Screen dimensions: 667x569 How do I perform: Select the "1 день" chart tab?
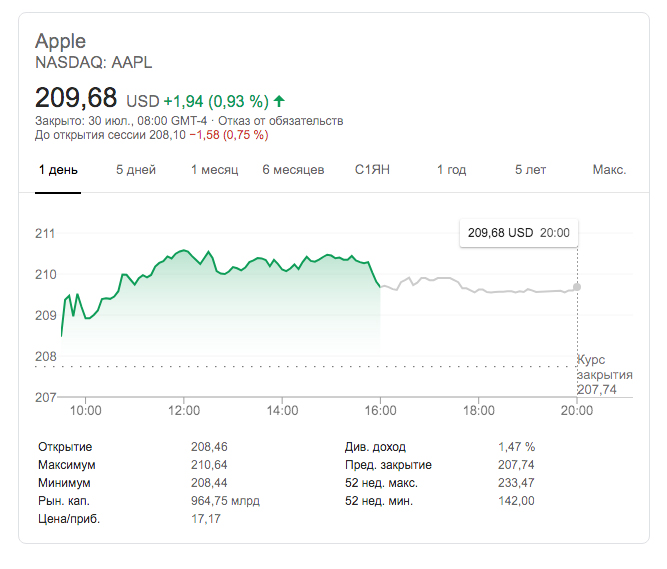coord(58,170)
